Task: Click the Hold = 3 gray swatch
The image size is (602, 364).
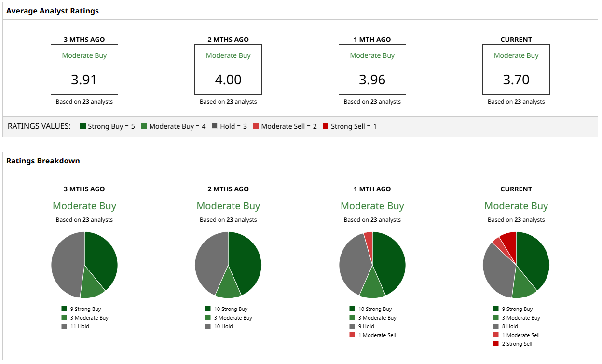Action: 215,126
